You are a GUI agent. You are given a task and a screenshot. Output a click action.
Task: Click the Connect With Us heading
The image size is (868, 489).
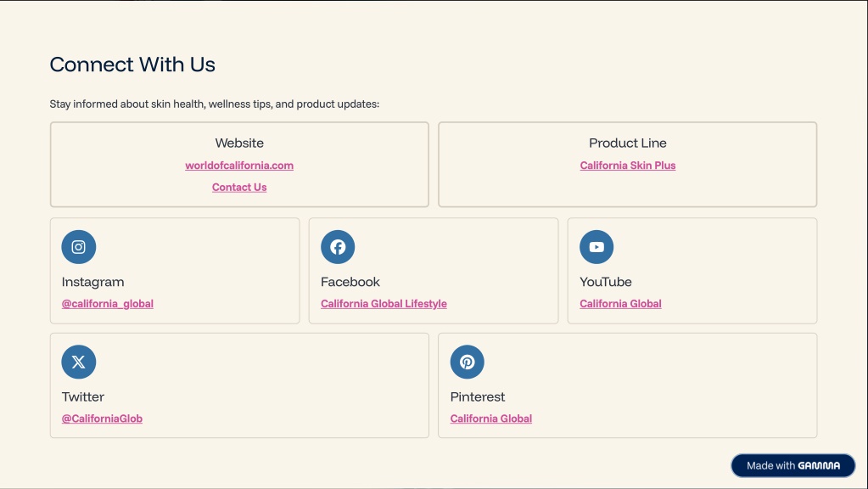pos(132,65)
